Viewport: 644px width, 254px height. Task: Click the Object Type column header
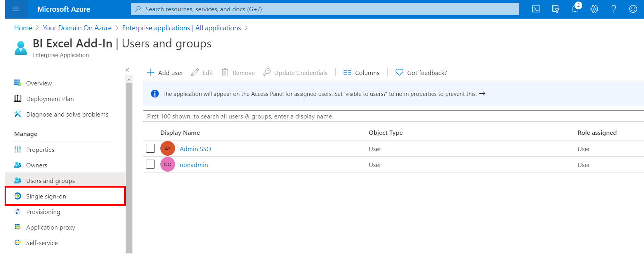point(385,132)
